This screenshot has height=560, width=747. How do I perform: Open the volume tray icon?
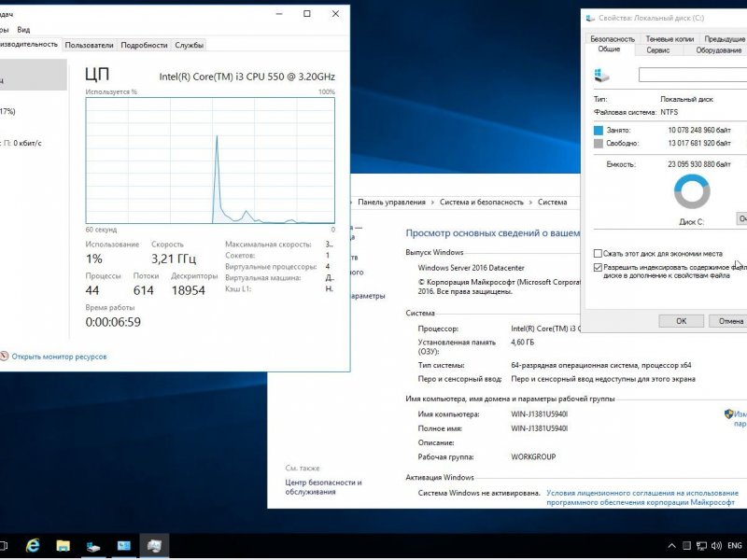(x=716, y=546)
